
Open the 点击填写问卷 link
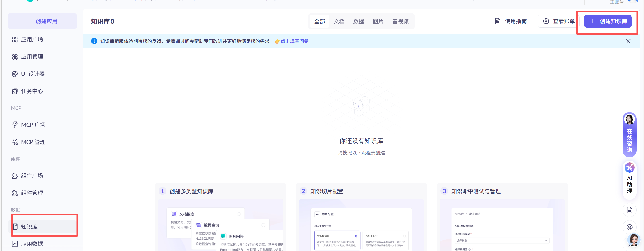(294, 41)
